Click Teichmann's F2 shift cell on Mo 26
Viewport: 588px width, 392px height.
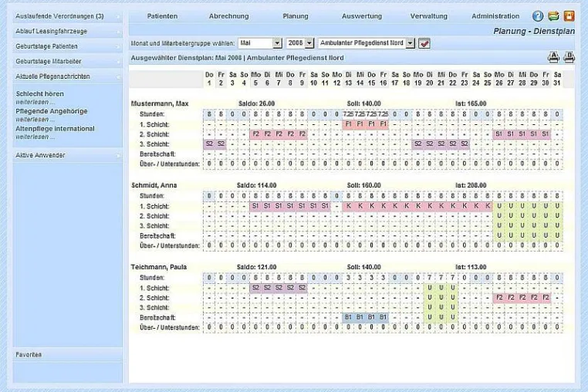pos(499,297)
